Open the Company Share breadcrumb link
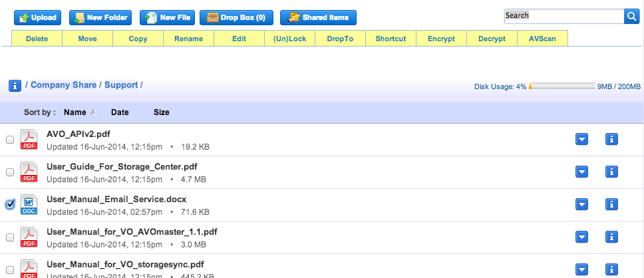644x278 pixels. [63, 85]
